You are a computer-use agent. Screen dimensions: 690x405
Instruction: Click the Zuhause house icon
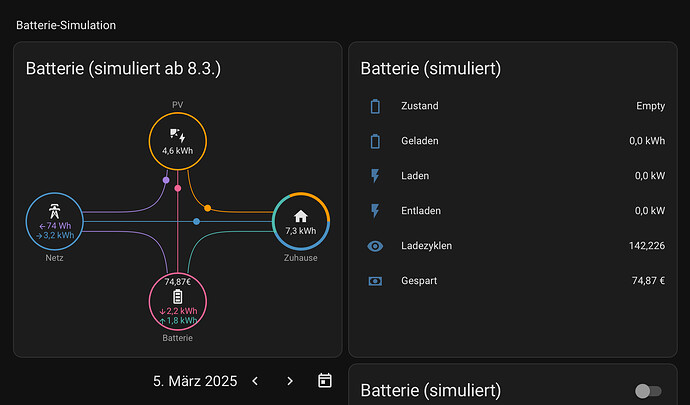point(301,216)
